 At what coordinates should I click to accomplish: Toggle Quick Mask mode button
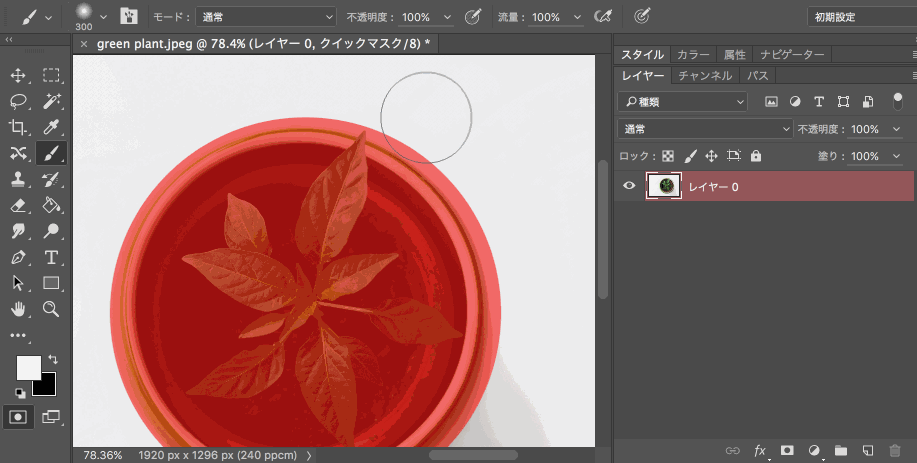pyautogui.click(x=18, y=416)
